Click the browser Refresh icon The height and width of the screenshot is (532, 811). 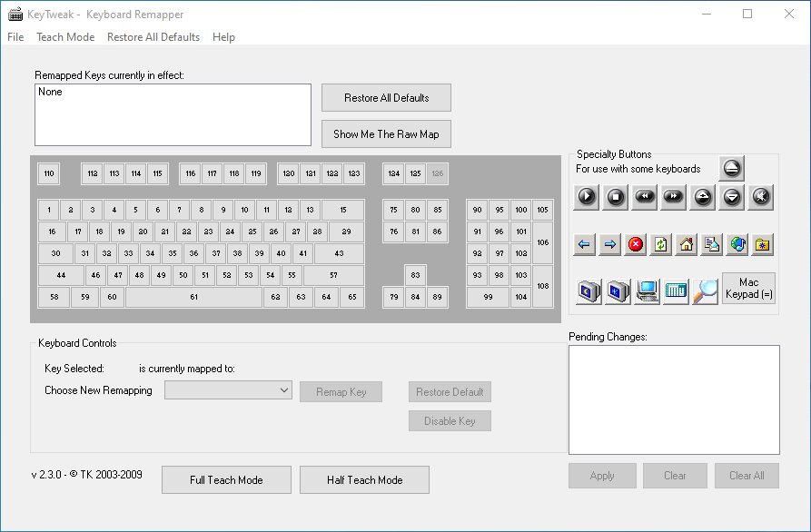click(x=661, y=244)
